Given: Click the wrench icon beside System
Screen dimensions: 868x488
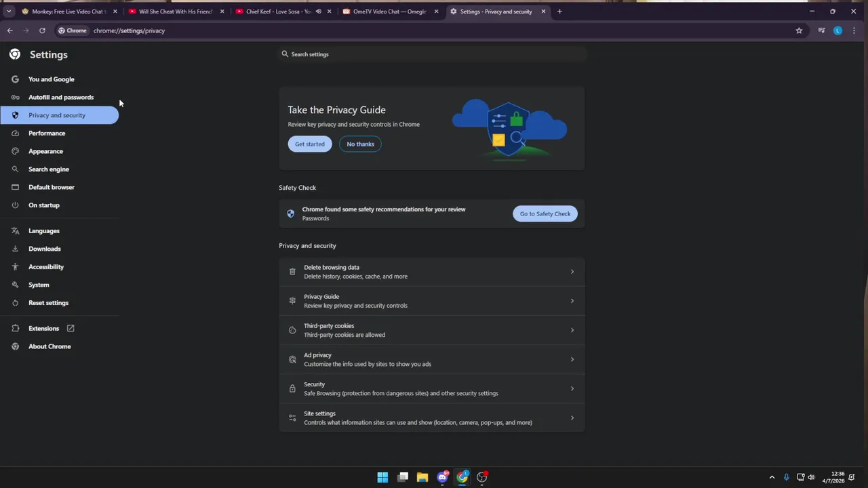Looking at the screenshot, I should point(15,285).
